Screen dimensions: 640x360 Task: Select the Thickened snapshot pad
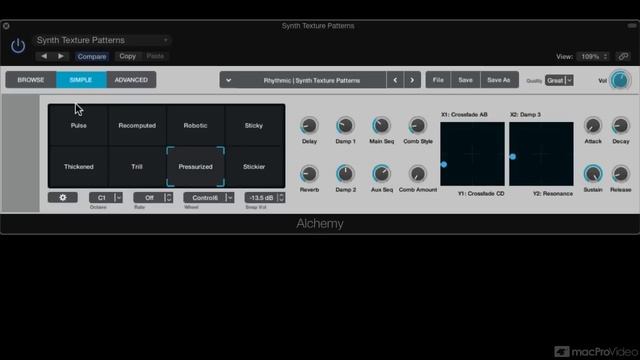click(x=78, y=167)
